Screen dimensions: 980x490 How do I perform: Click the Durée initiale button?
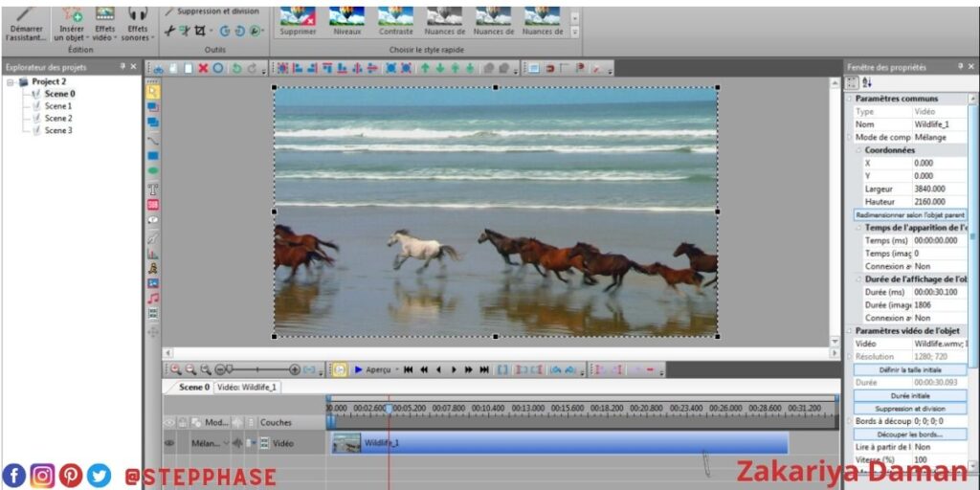click(910, 395)
